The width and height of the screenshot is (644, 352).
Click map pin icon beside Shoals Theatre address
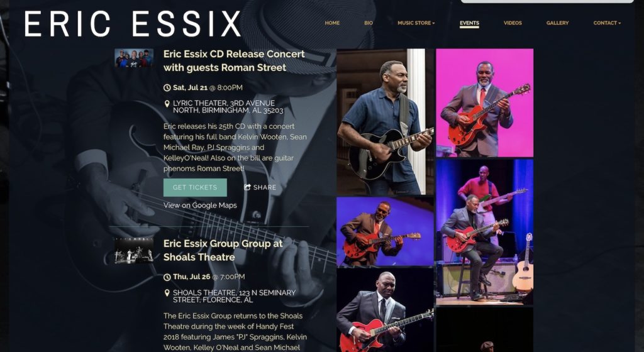[167, 293]
